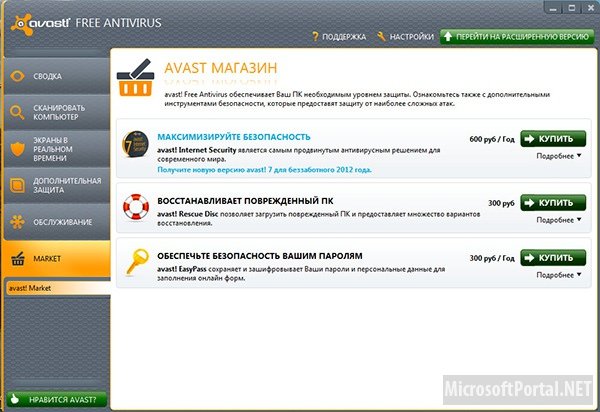The height and width of the screenshot is (412, 600).
Task: Click the 300 руб Rescue Disc price
Action: 501,203
